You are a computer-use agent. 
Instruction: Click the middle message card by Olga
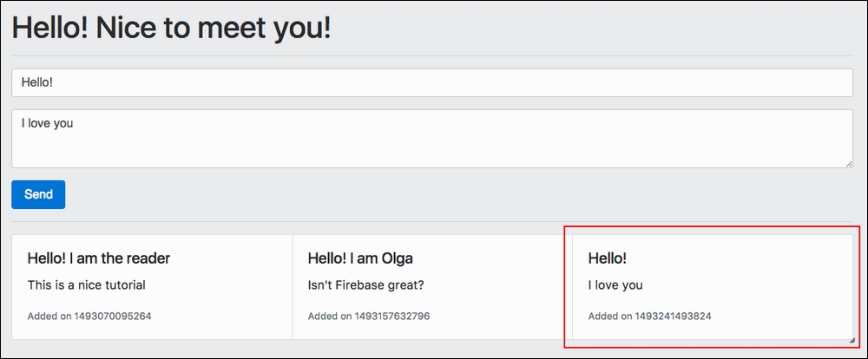[x=432, y=287]
